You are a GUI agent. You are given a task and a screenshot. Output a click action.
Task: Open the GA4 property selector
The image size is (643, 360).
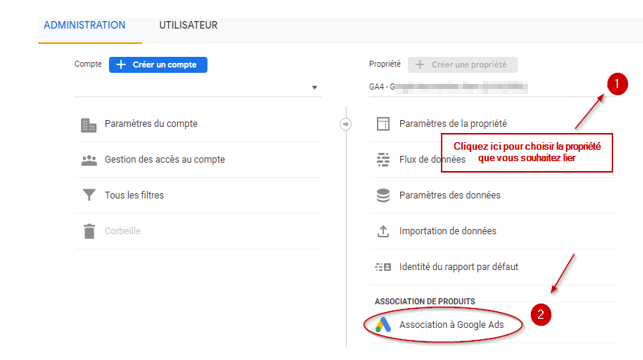coord(448,87)
